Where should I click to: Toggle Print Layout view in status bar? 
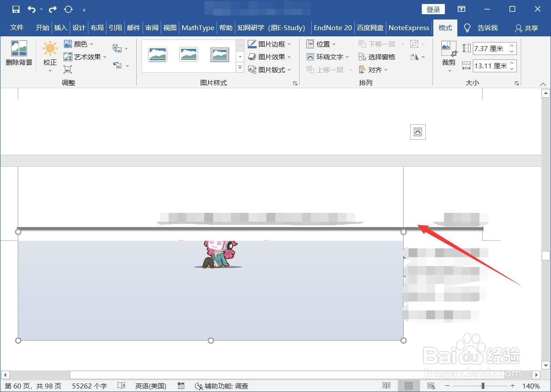click(408, 386)
